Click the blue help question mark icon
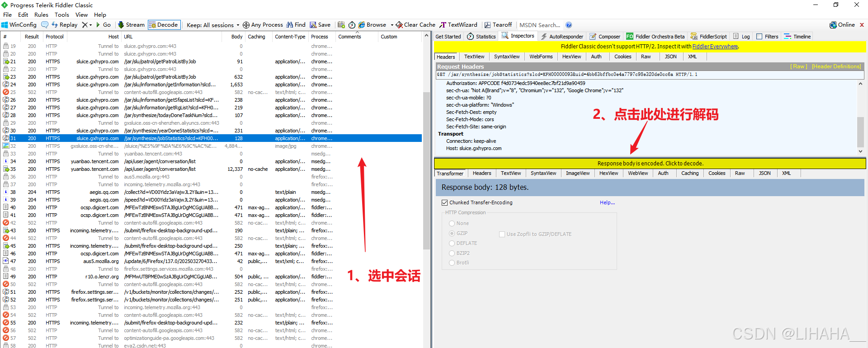This screenshot has height=348, width=868. [569, 25]
